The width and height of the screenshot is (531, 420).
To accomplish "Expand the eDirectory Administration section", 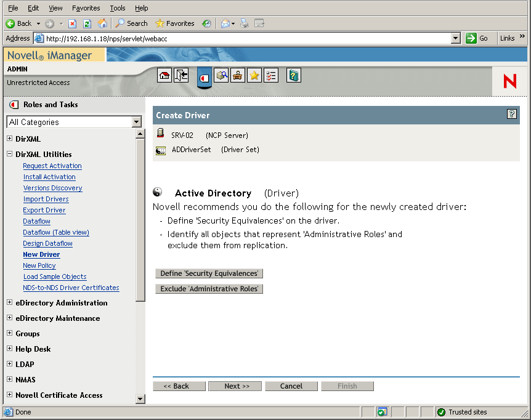I will pyautogui.click(x=9, y=303).
